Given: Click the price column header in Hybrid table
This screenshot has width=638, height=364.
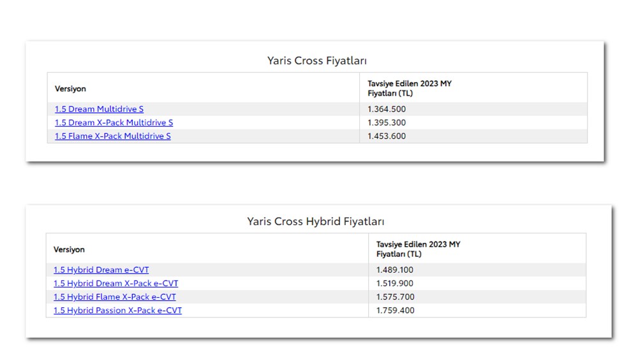Looking at the screenshot, I should coord(418,249).
